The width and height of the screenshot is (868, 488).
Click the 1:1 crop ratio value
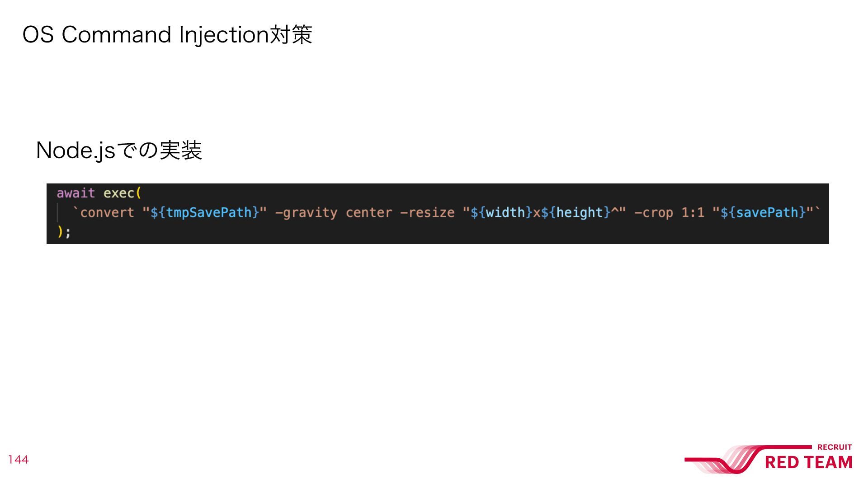(693, 212)
